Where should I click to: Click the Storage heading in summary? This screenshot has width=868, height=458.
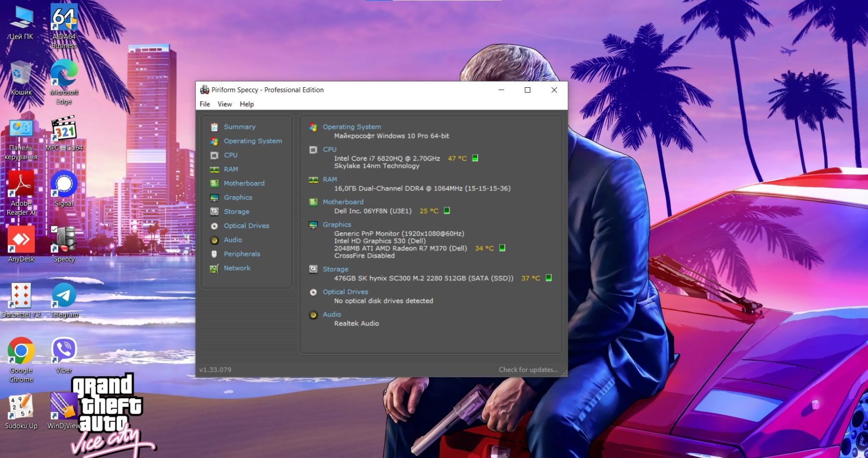tap(335, 269)
